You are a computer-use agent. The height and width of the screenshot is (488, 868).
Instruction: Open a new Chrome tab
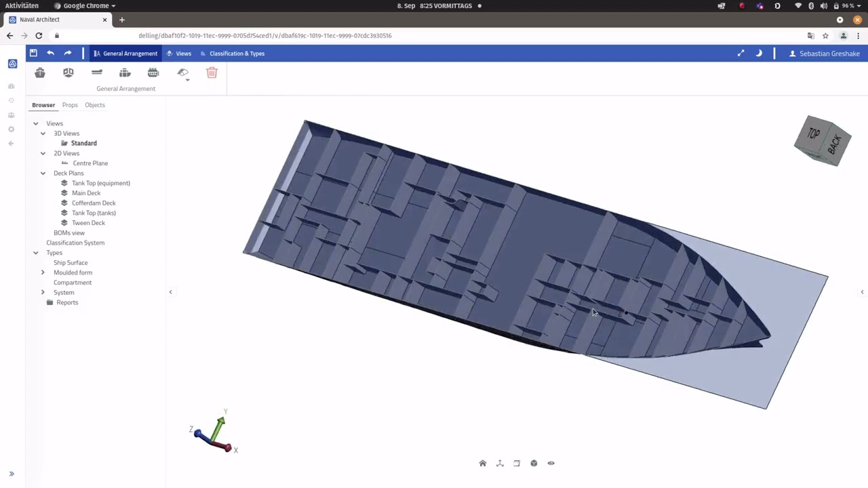click(122, 20)
